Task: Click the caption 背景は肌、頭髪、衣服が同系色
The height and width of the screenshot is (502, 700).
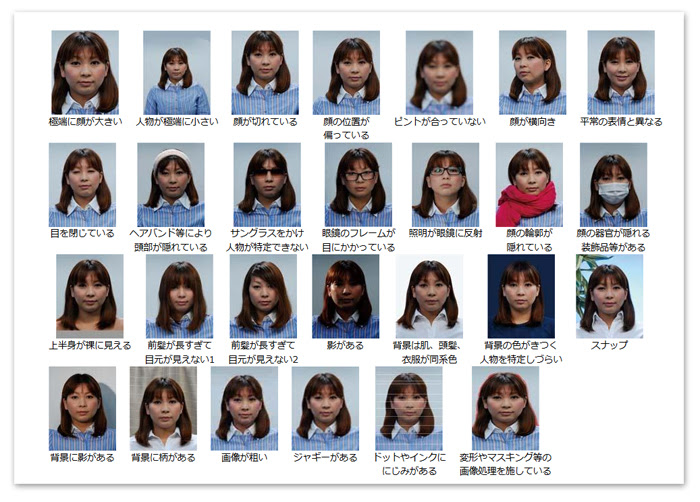Action: 428,352
